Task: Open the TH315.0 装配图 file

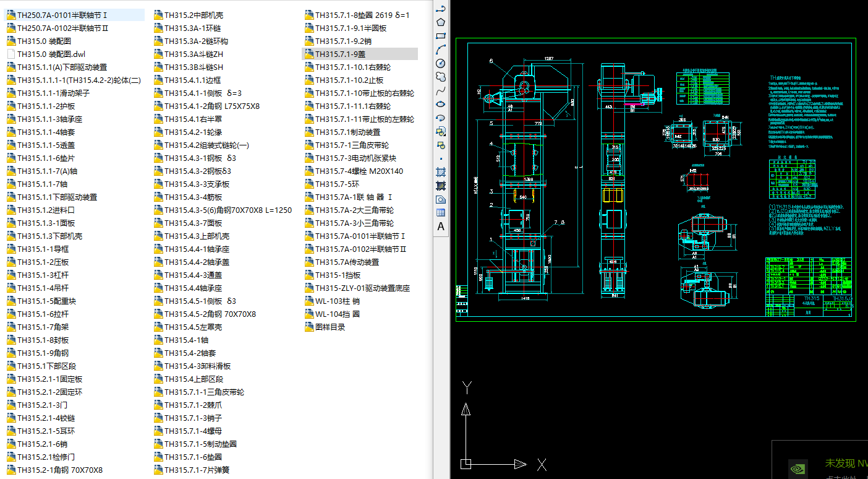Action: tap(43, 41)
